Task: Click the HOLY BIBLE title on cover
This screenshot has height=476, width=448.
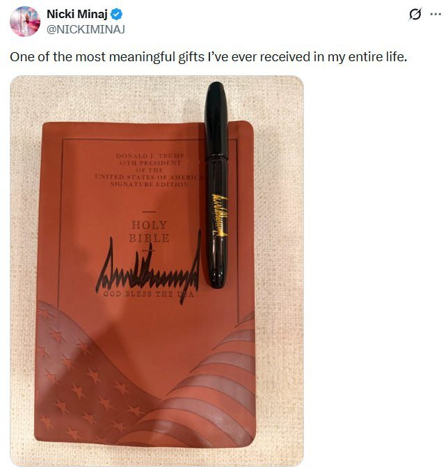Action: coord(149,232)
